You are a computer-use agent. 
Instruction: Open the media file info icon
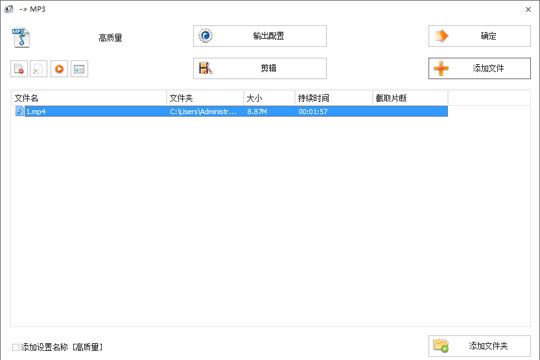tap(79, 69)
